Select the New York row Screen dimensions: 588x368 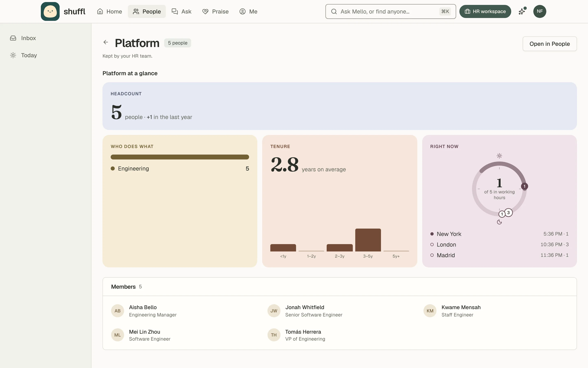(x=499, y=234)
